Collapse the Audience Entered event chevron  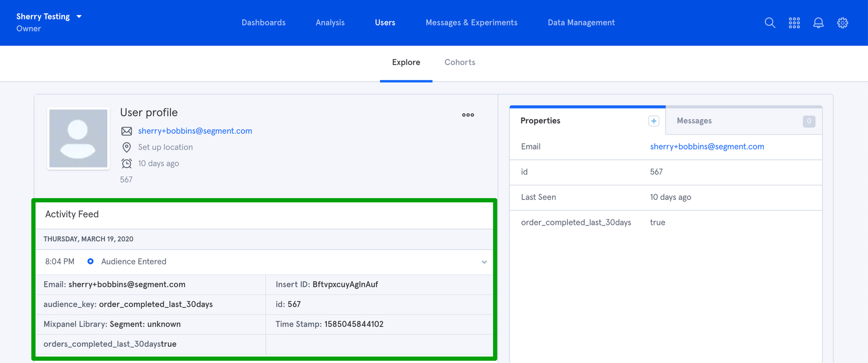(x=484, y=262)
